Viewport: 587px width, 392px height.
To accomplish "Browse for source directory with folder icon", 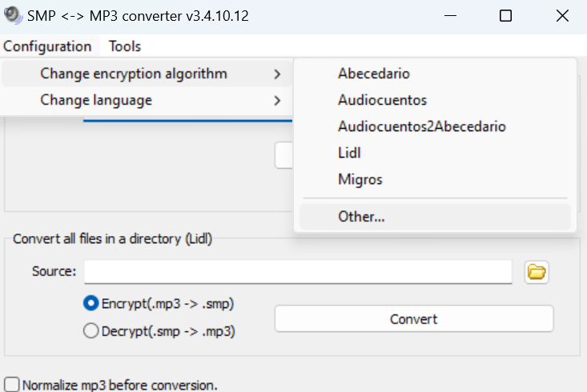I will coord(537,272).
